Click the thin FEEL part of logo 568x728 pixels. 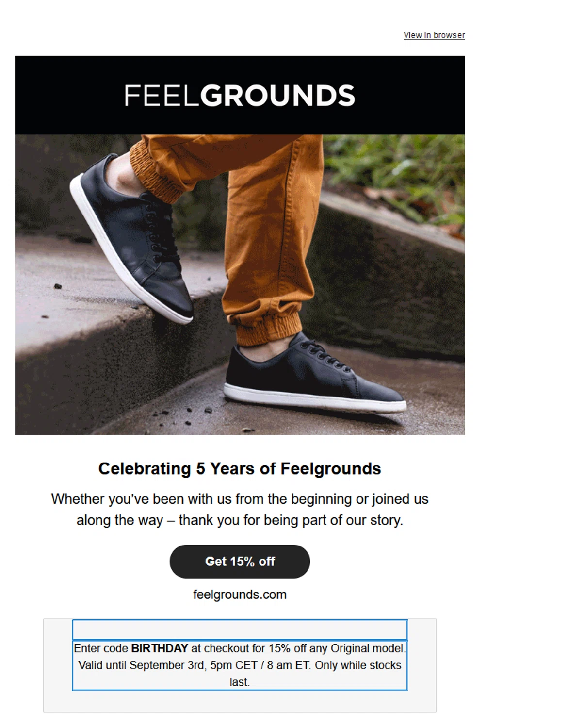tap(162, 95)
